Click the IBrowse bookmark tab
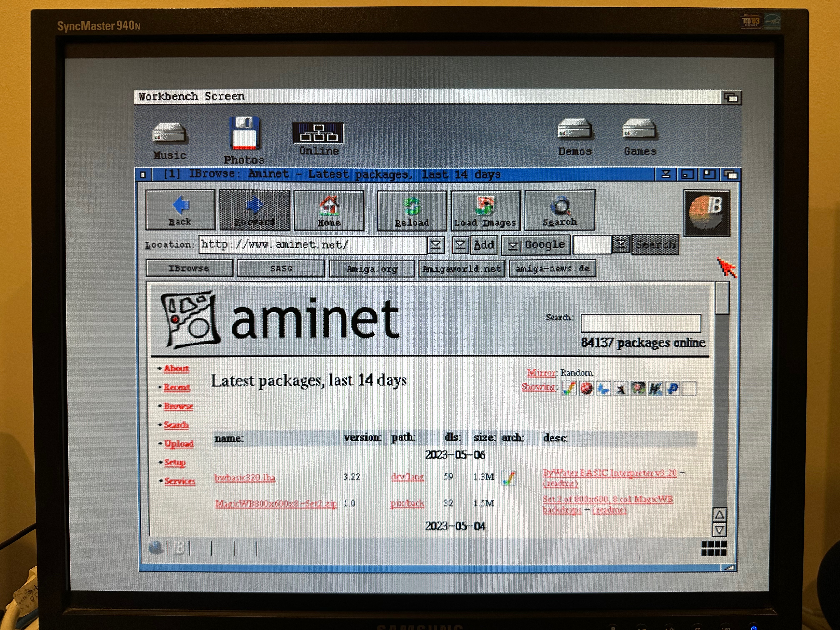This screenshot has height=630, width=840. point(189,268)
